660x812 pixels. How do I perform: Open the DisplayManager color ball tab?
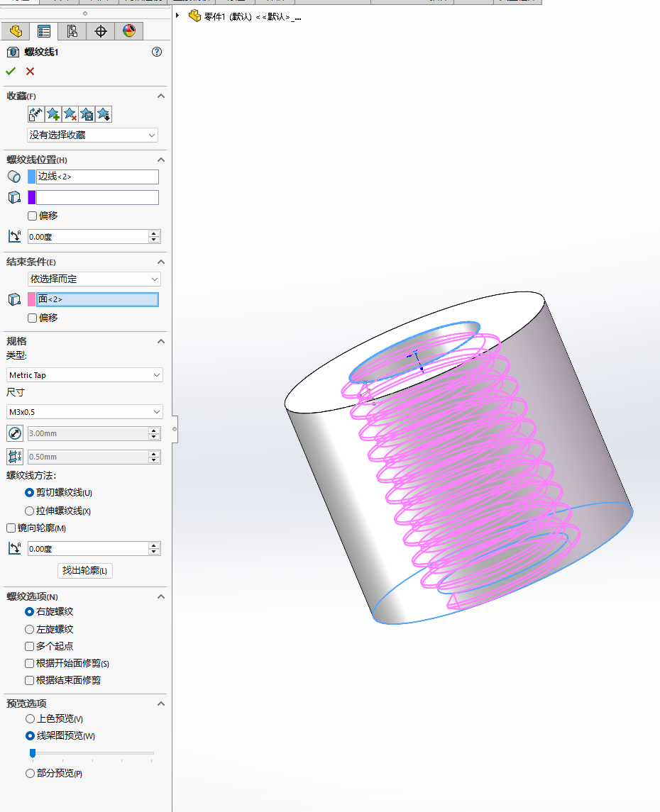(x=128, y=31)
